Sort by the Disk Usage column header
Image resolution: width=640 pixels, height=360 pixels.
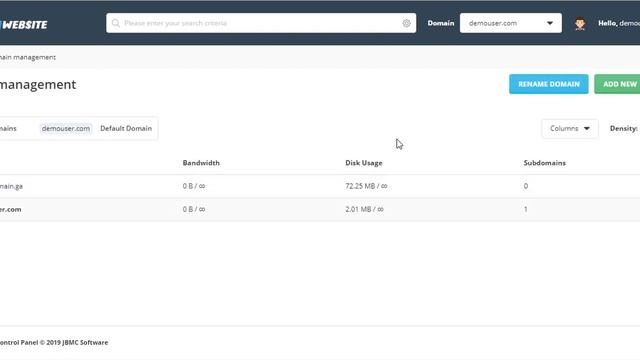364,163
